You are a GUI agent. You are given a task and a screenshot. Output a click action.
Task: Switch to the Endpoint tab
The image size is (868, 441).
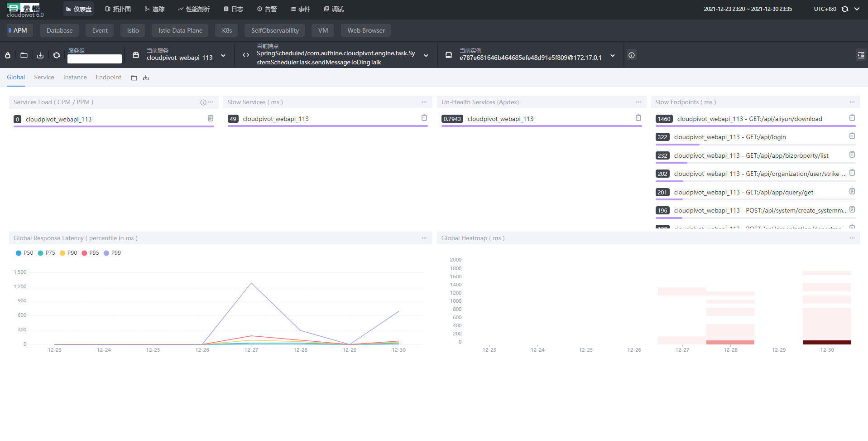[x=108, y=78]
